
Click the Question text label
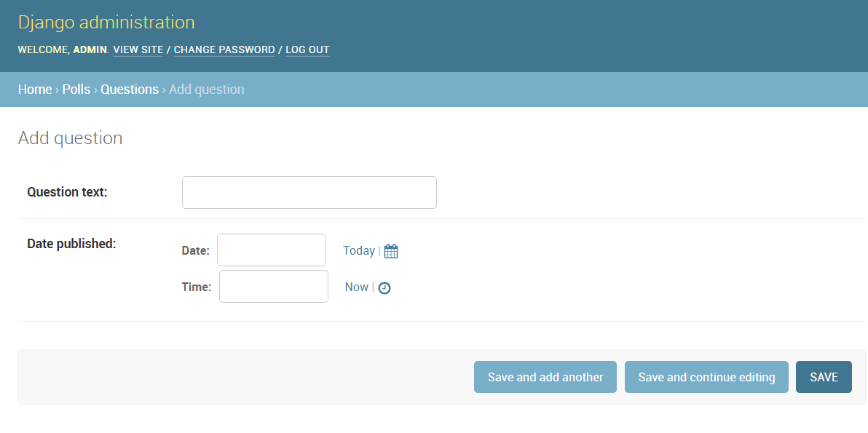67,192
